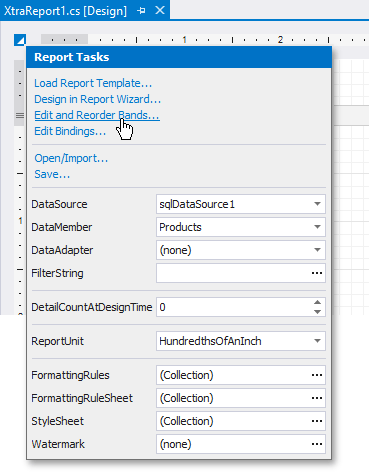Expand the DataSource dropdown arrow
This screenshot has height=472, width=369.
[317, 204]
